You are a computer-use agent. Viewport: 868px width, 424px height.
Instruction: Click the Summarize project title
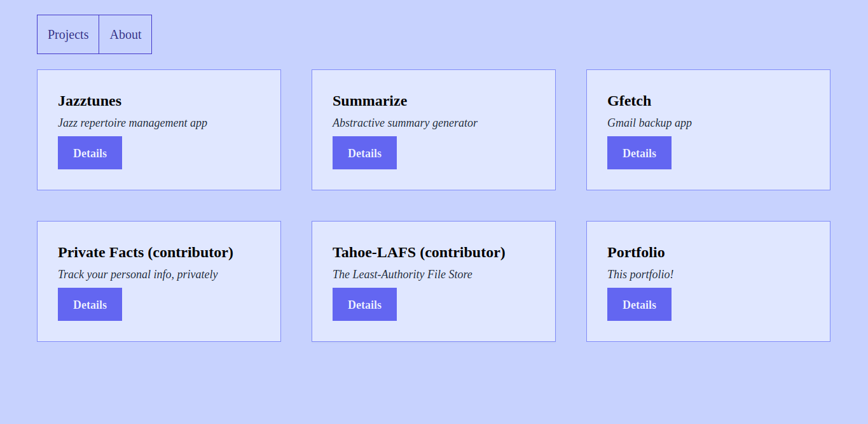[x=369, y=101]
